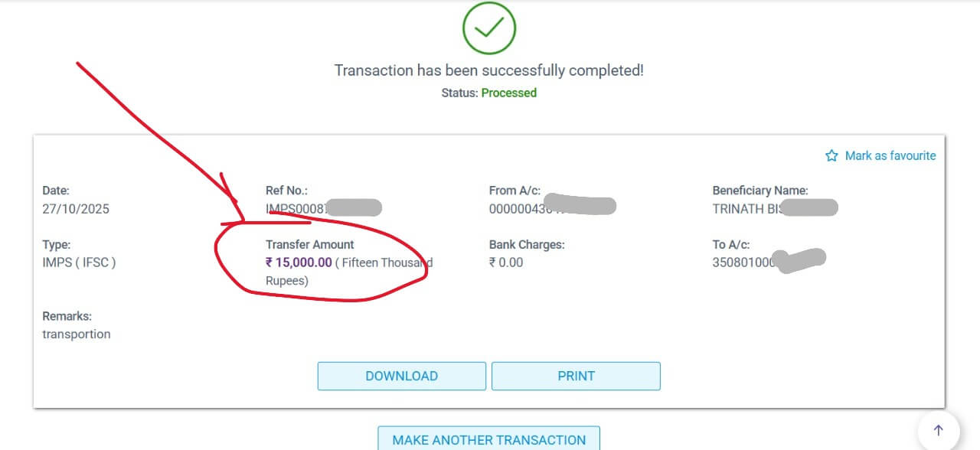This screenshot has height=450, width=980.
Task: Click the Status: Processed label
Action: [489, 93]
